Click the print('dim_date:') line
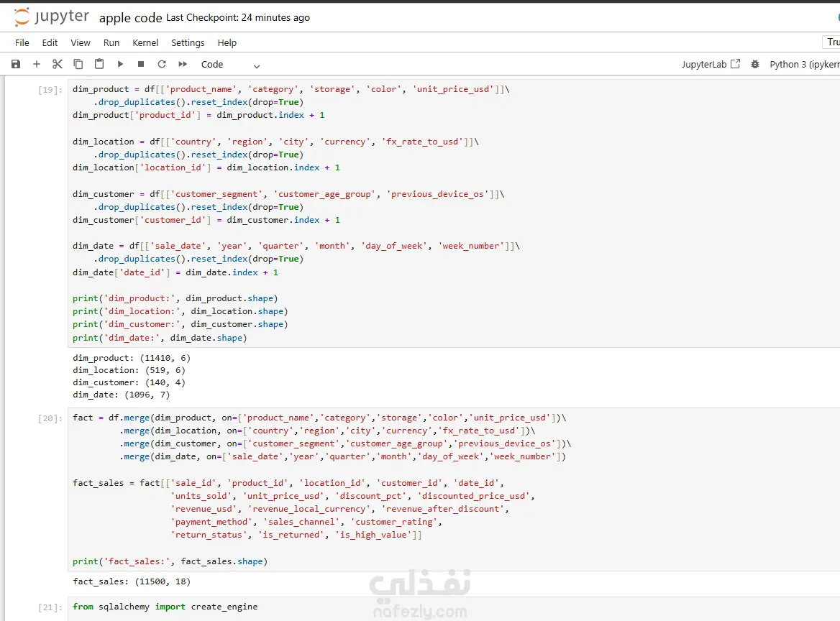This screenshot has height=621, width=840. [x=160, y=338]
